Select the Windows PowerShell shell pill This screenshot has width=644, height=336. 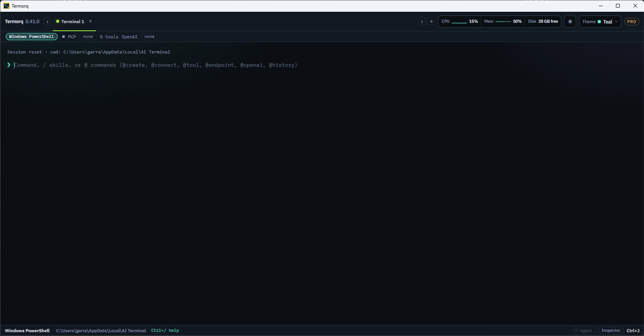(31, 36)
